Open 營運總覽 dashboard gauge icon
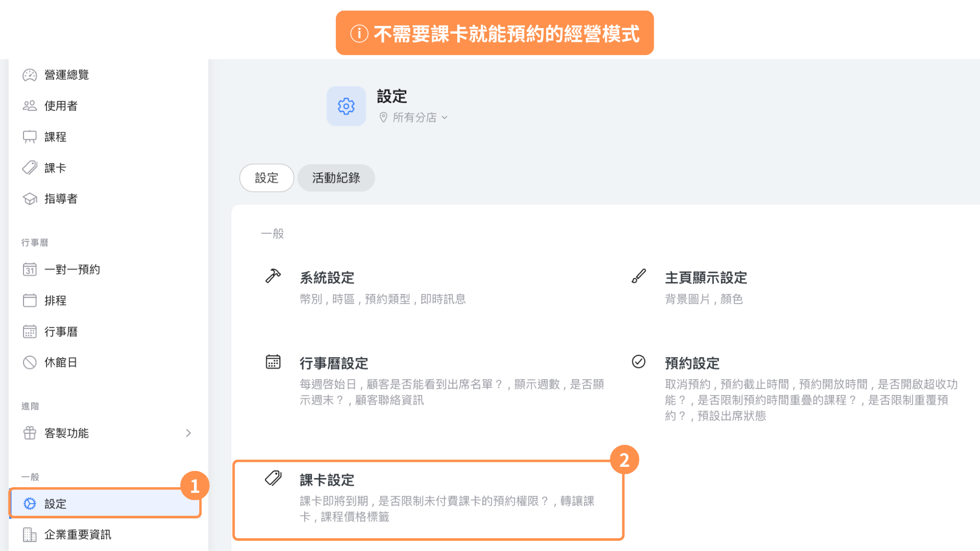Viewport: 980px width, 551px height. pyautogui.click(x=30, y=75)
